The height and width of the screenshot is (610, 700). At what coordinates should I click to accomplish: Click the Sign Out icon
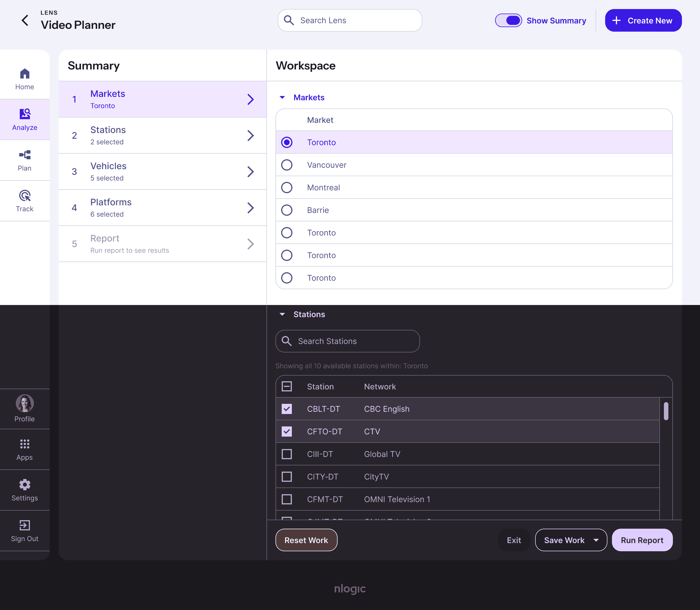pyautogui.click(x=25, y=525)
